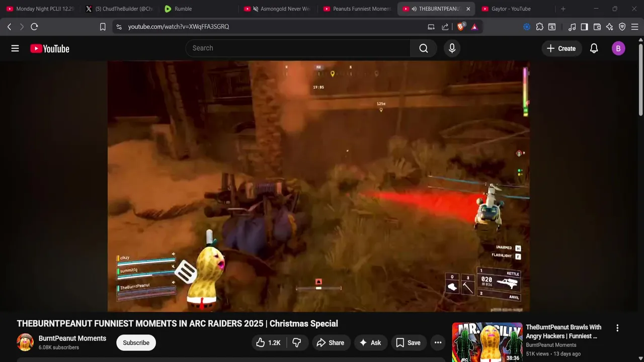Open Leo AI sparkle icon in toolbar
This screenshot has height=362, width=644.
coord(610,27)
